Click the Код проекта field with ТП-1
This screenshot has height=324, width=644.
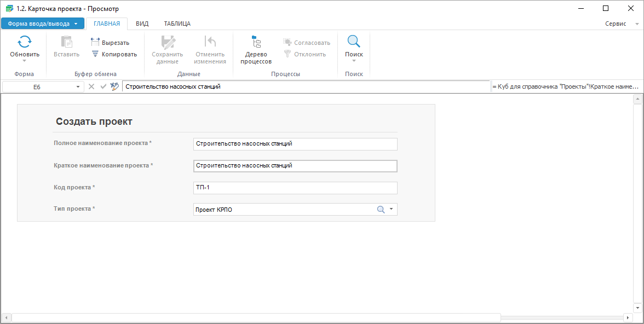pyautogui.click(x=295, y=188)
